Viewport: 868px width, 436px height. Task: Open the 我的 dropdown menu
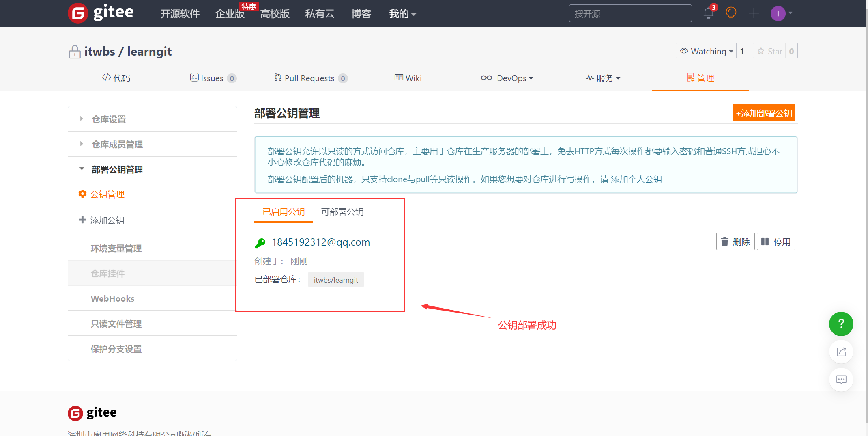click(x=402, y=14)
